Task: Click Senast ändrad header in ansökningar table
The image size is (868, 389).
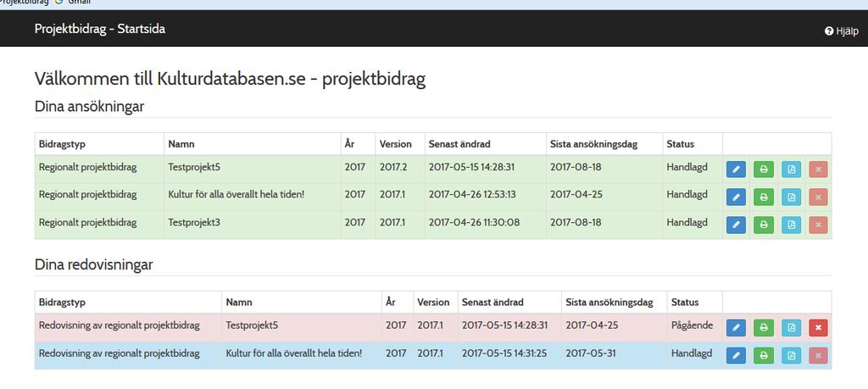Action: pyautogui.click(x=459, y=144)
